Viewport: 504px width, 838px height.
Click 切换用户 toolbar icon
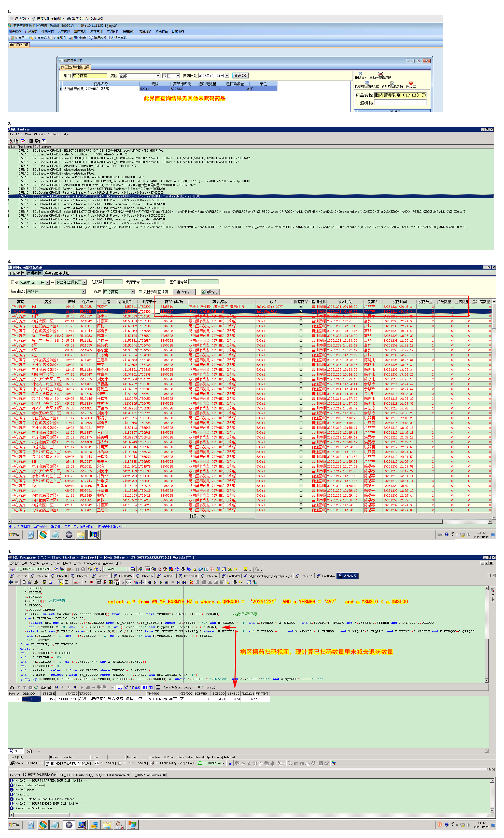pyautogui.click(x=19, y=38)
